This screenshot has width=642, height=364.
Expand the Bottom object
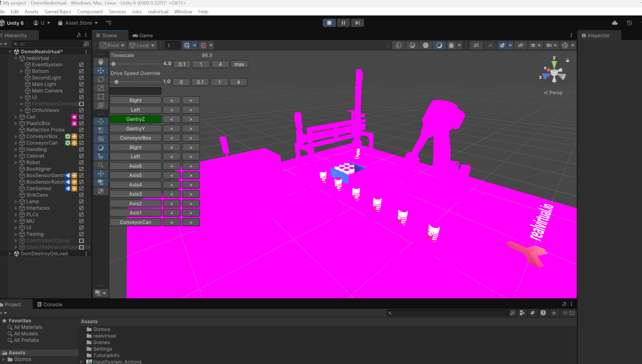click(x=21, y=71)
